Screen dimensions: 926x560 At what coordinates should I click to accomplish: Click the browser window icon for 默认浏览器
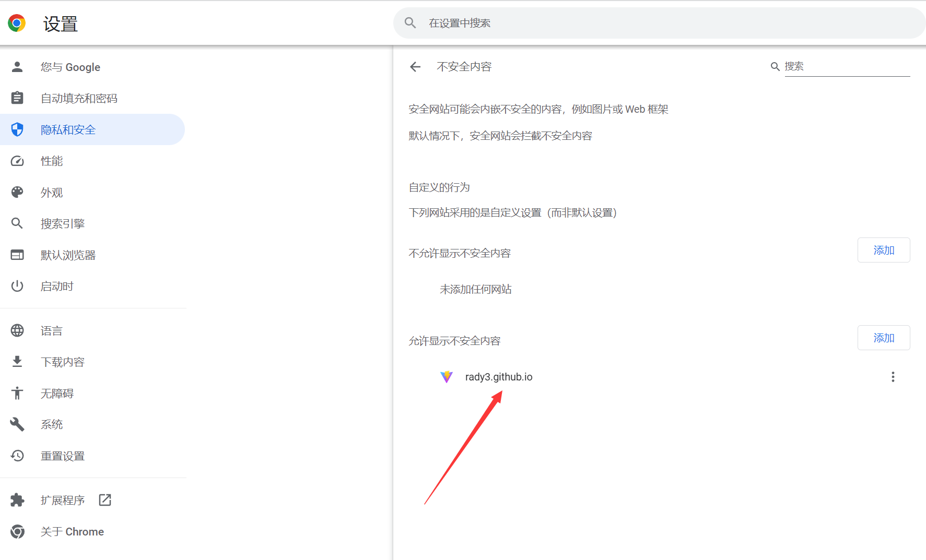point(17,255)
